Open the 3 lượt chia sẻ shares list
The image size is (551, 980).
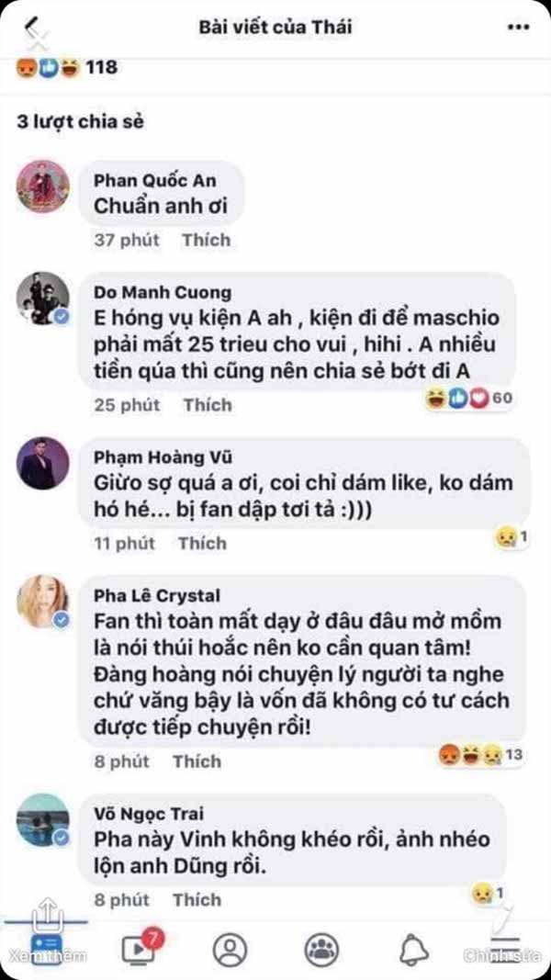(80, 121)
